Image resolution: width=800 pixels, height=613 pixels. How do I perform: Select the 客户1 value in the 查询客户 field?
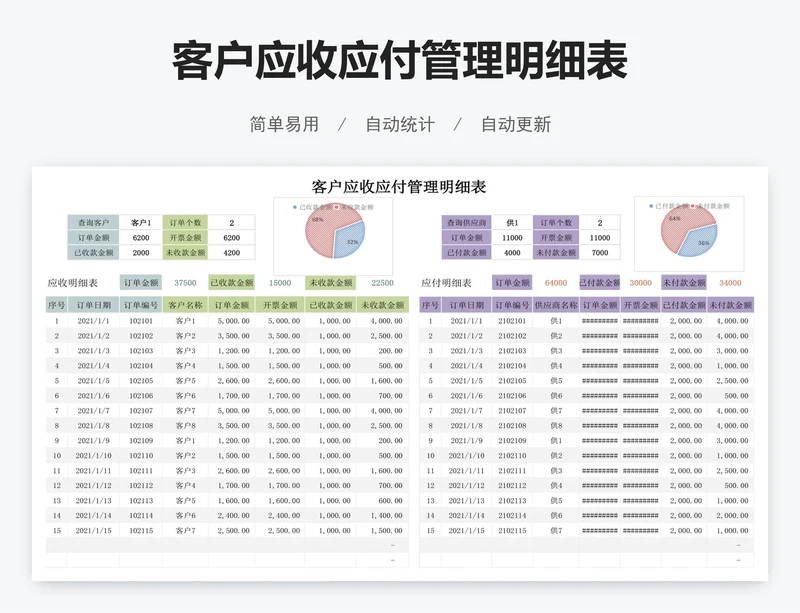pyautogui.click(x=141, y=223)
